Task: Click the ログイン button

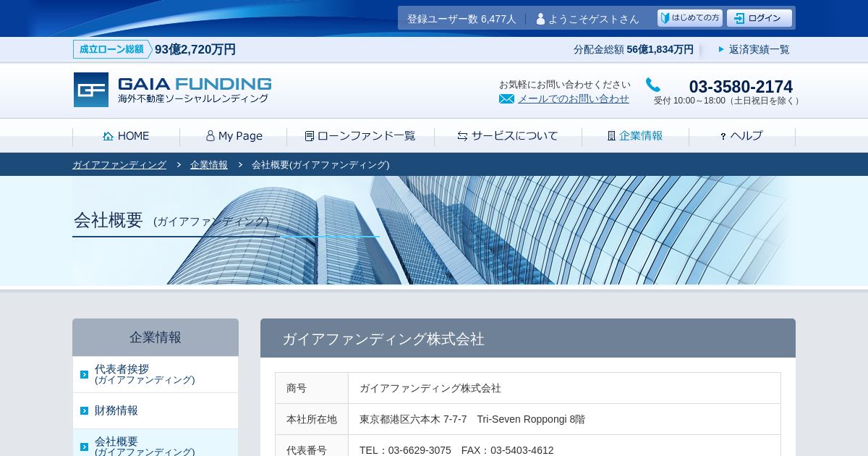Action: [x=759, y=18]
